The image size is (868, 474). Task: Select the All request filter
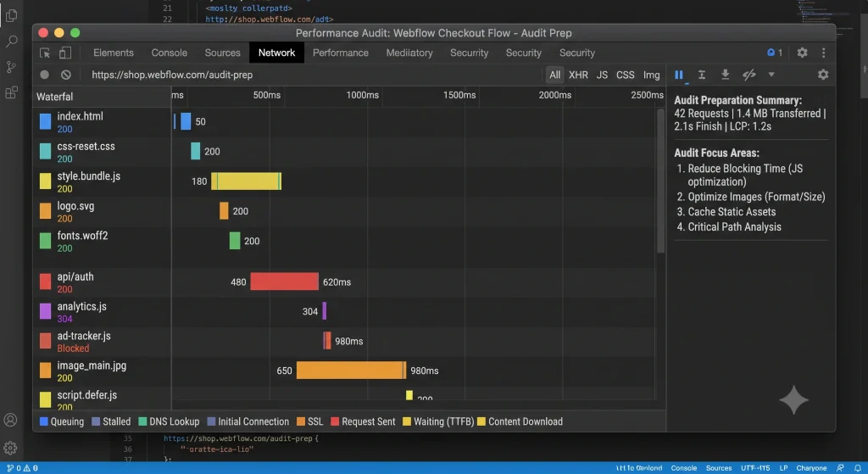(554, 75)
